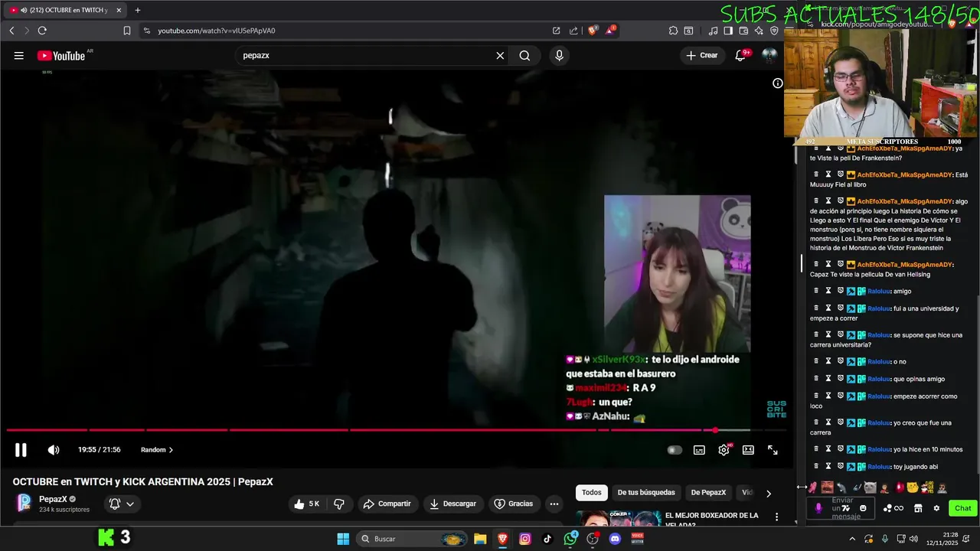Screen dimensions: 980x551
Task: Click the Gracias button
Action: (514, 504)
